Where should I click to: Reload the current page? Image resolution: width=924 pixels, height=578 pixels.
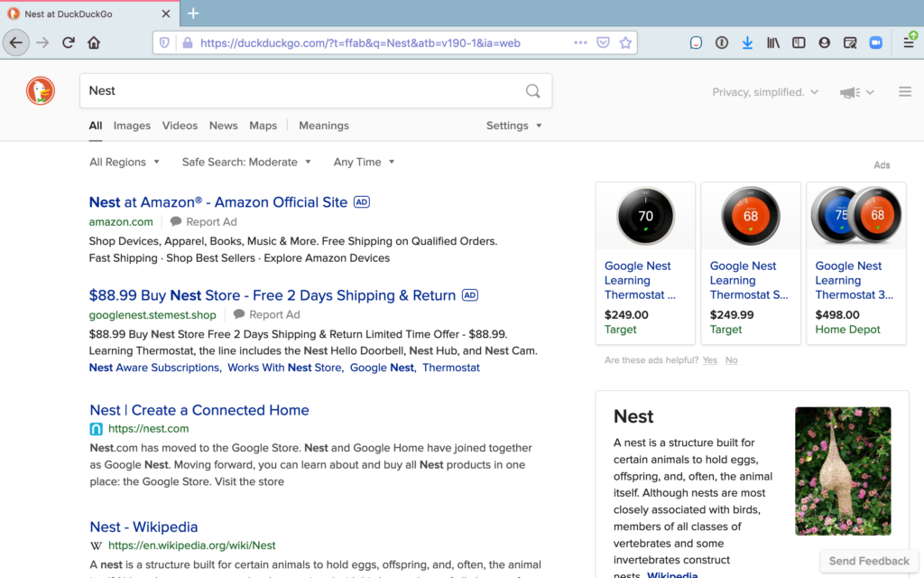pos(69,42)
